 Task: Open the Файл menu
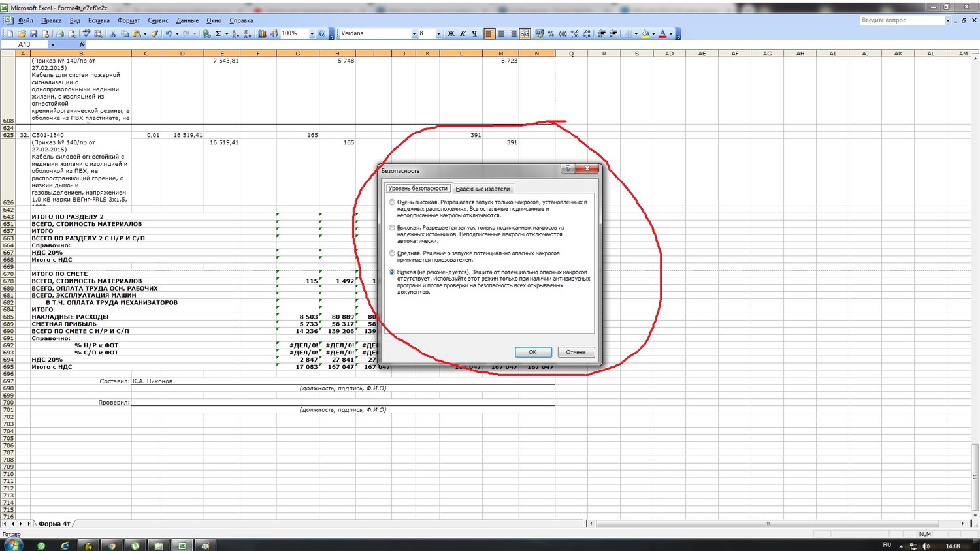point(25,20)
